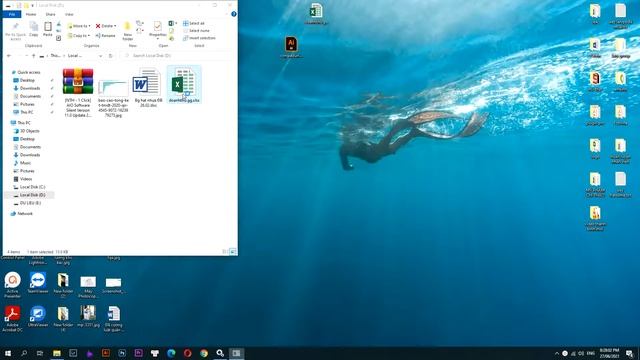This screenshot has height=360, width=640.
Task: Click the Edit icon in Open group
Action: (172, 31)
